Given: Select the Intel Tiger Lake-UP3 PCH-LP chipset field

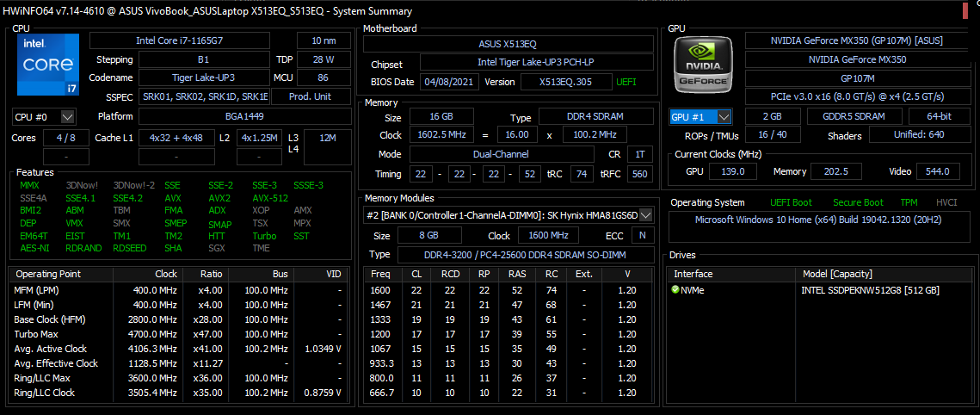Looking at the screenshot, I should point(536,63).
